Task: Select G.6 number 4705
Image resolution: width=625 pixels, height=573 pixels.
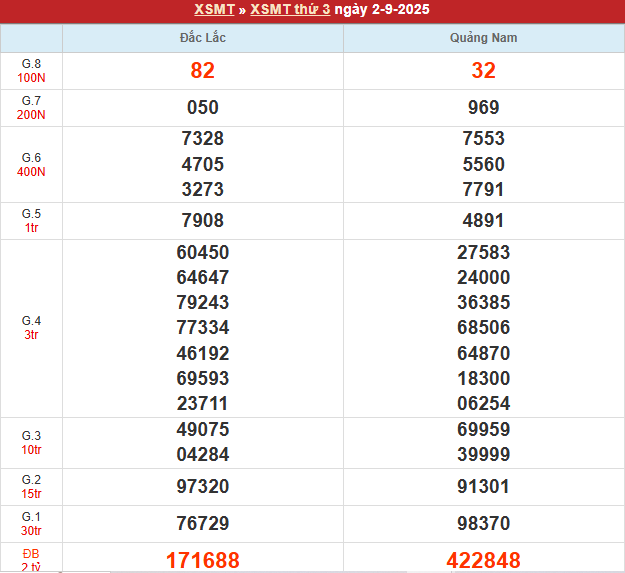Action: 202,164
